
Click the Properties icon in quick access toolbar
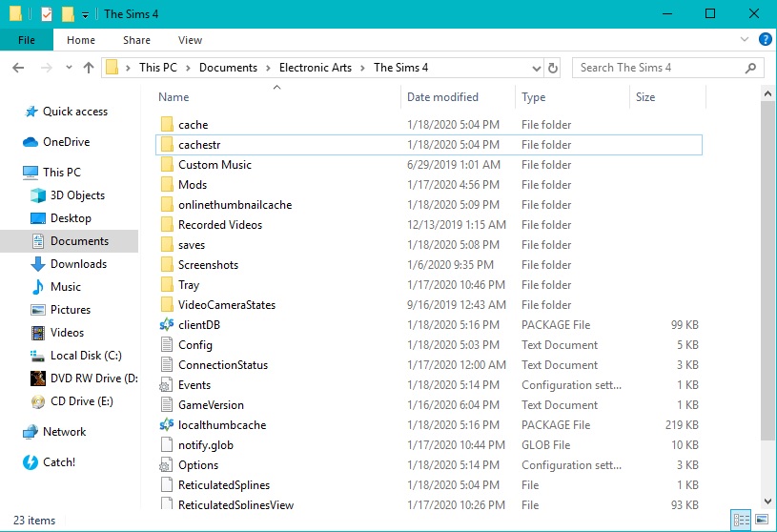pyautogui.click(x=46, y=14)
